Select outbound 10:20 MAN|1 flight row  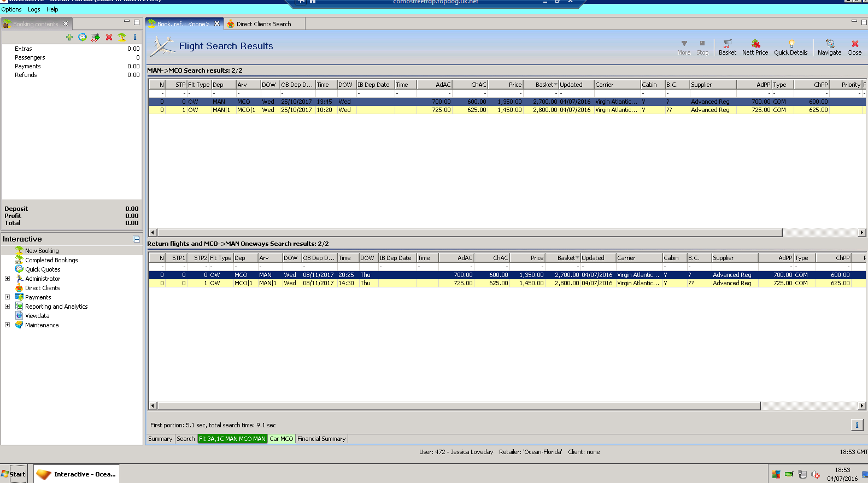pyautogui.click(x=507, y=110)
